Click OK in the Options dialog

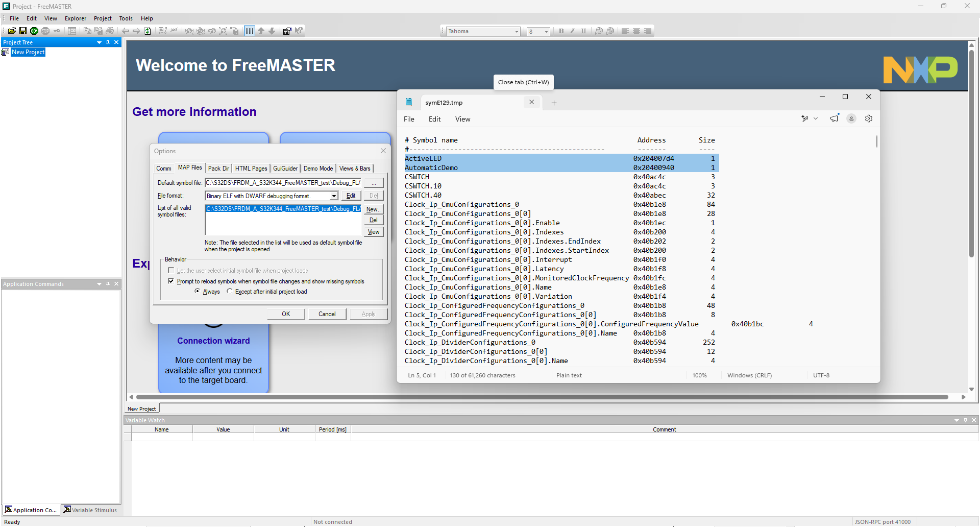286,314
